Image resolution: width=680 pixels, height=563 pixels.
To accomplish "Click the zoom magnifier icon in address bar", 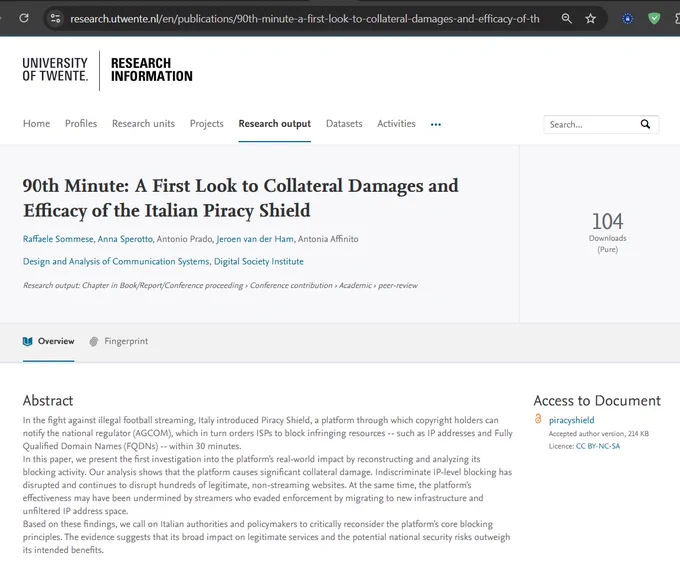I will click(x=566, y=18).
